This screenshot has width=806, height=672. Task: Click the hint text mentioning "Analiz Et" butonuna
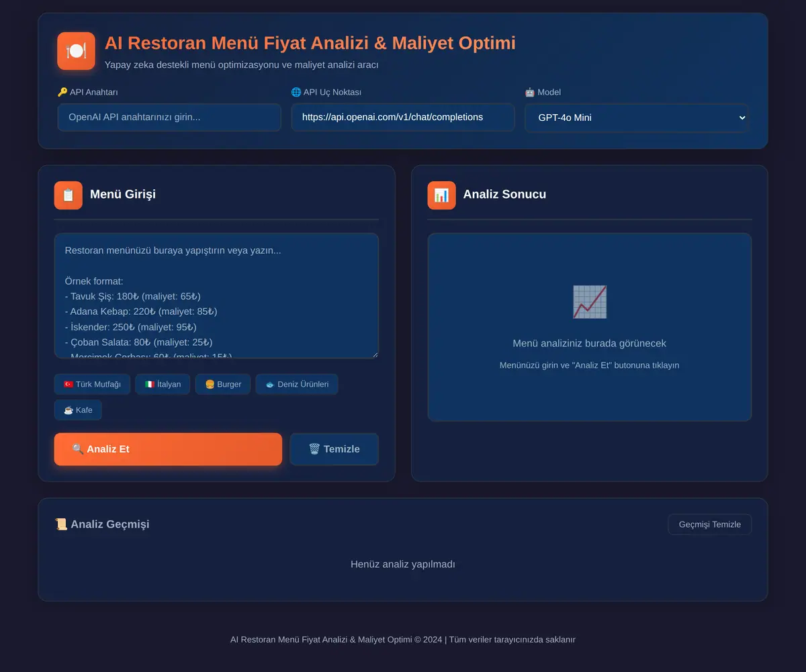click(590, 365)
